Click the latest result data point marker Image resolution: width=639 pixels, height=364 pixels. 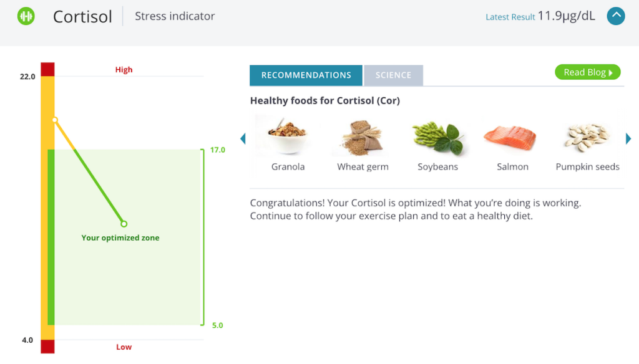[x=124, y=224]
